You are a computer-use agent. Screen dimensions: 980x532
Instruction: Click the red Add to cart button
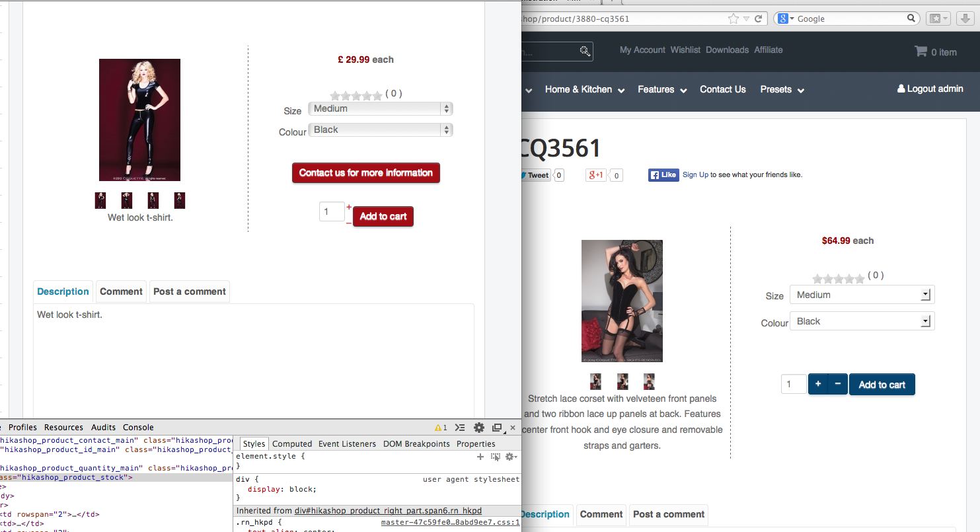(383, 217)
